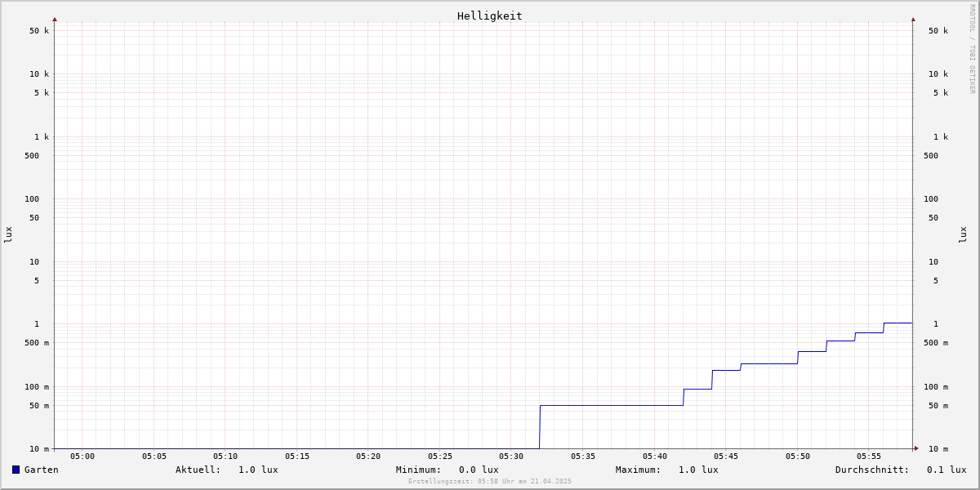
Task: Click the right axis 10 m label
Action: [x=938, y=449]
